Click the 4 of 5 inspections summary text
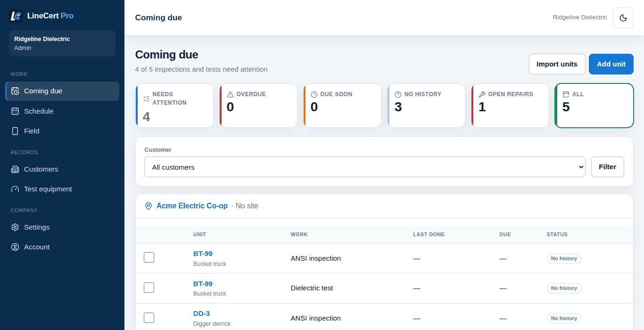644x330 pixels. (x=201, y=69)
